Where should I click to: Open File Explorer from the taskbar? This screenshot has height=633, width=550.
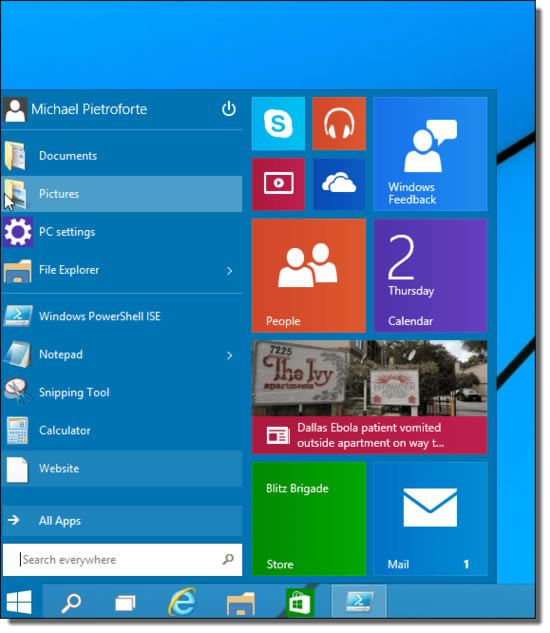coord(241,604)
